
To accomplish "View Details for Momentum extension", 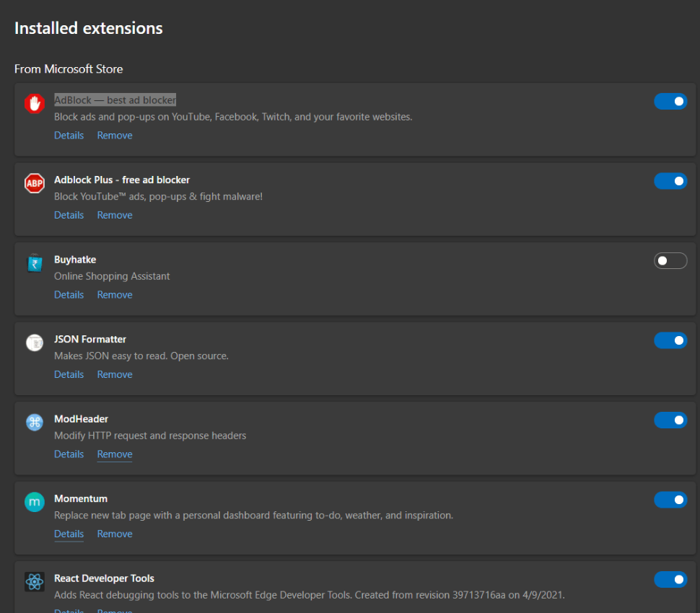I will 69,534.
